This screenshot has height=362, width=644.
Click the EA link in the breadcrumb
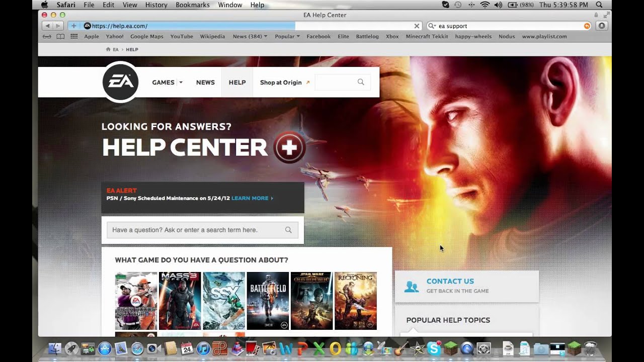pos(116,49)
